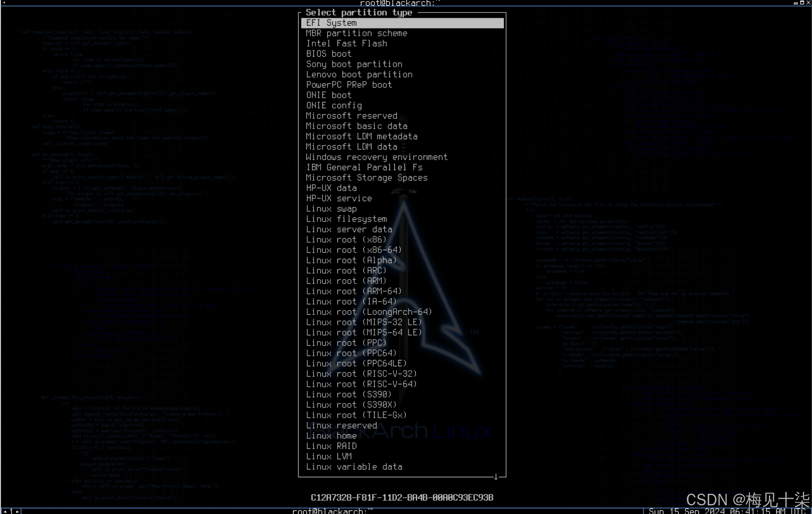
Task: Select Linux filesystem in the list
Action: 346,219
